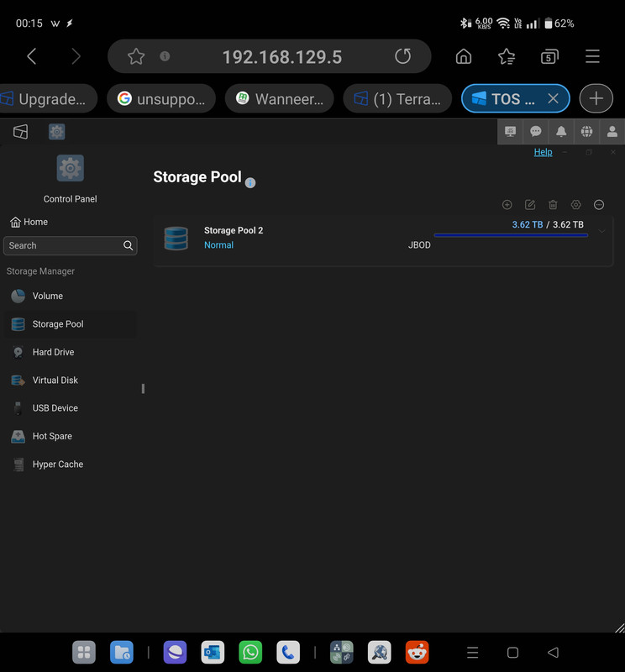Delete the selected storage pool
Viewport: 625px width, 672px height.
(553, 205)
